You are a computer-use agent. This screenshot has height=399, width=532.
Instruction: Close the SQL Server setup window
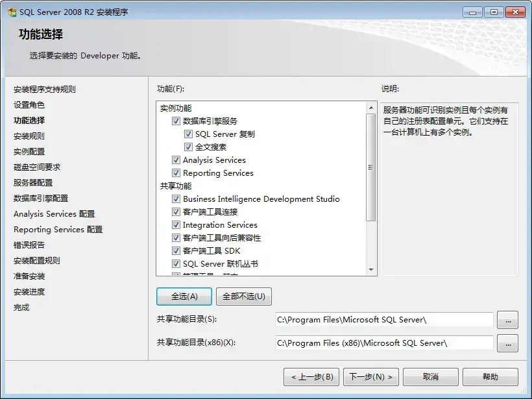(x=515, y=12)
